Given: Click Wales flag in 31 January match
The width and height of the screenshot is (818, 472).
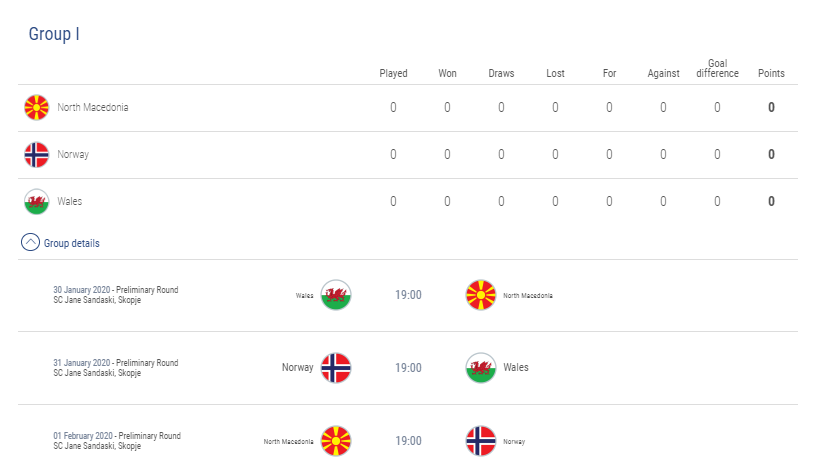Looking at the screenshot, I should (x=480, y=368).
